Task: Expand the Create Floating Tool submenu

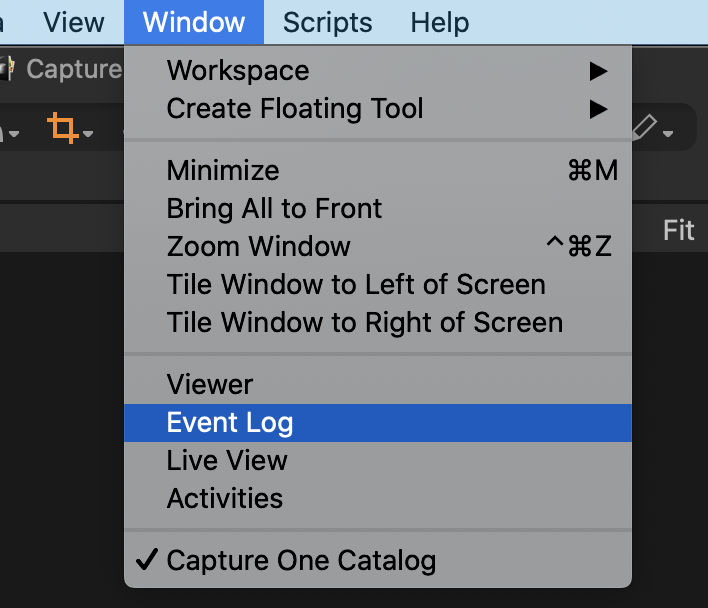Action: tap(378, 109)
